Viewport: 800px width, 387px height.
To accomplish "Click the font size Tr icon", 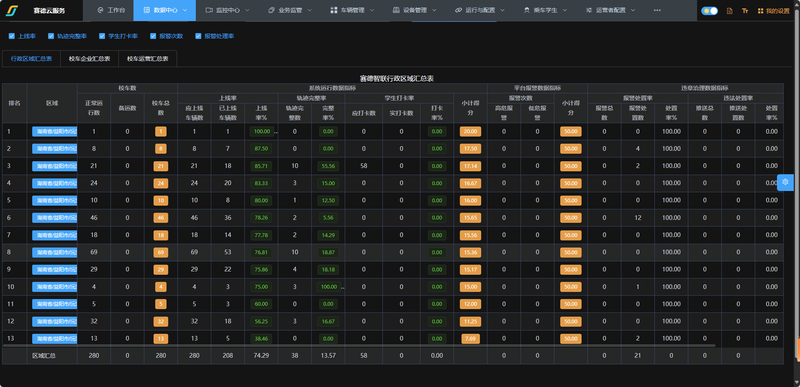I will [745, 11].
